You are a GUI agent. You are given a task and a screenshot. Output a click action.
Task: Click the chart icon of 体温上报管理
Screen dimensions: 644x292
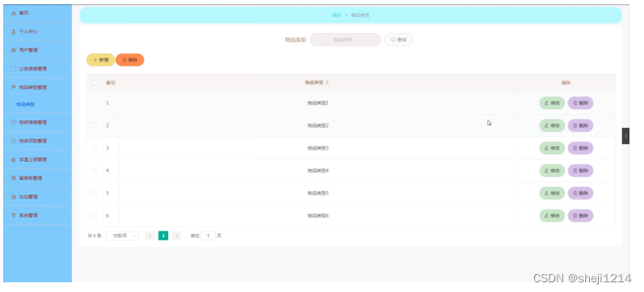coord(14,159)
